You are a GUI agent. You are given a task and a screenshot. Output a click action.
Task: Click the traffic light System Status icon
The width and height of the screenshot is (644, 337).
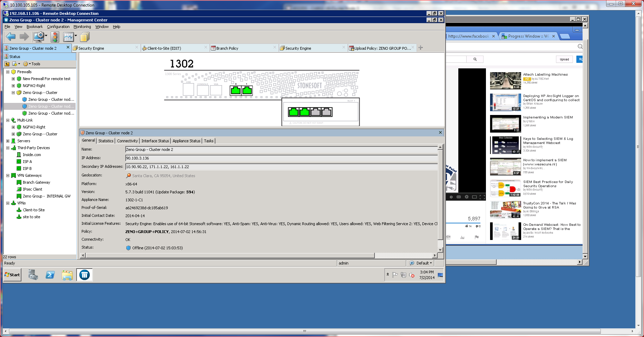click(x=55, y=37)
